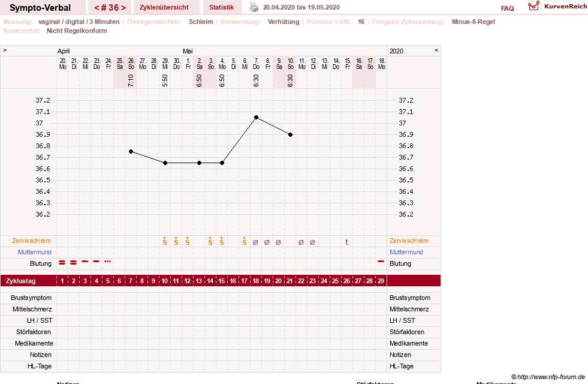Click bleeding mark on cycle day 3
Screen dimensions: 588x384
85,261
